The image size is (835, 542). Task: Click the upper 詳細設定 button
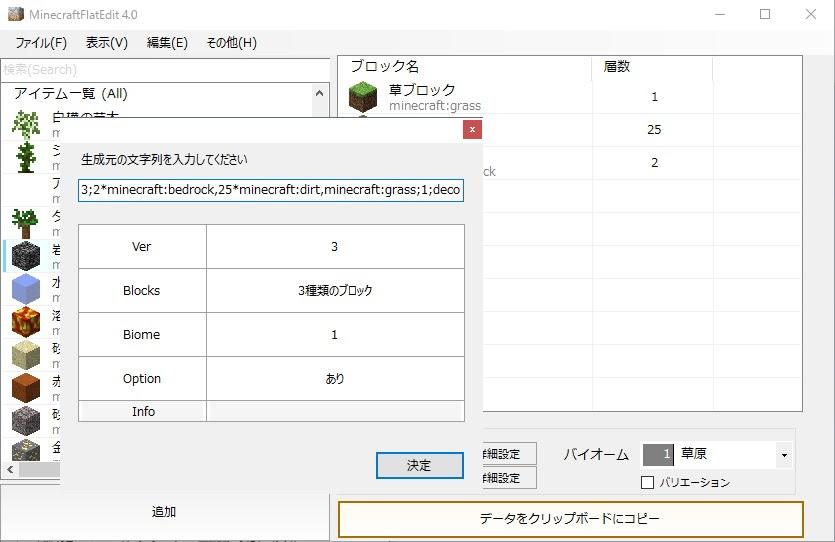(x=510, y=454)
